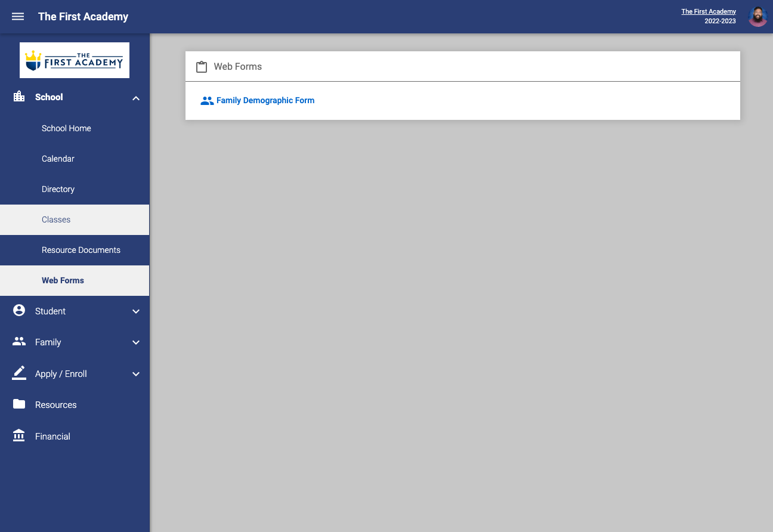The width and height of the screenshot is (773, 532).
Task: Go to School Home
Action: [x=75, y=128]
